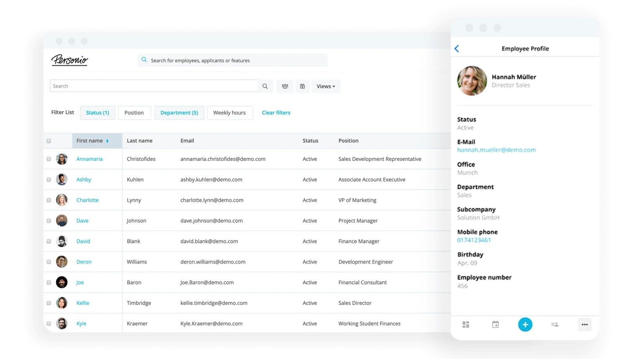Click the Finance Manager position cell
644x359 pixels.
[358, 241]
